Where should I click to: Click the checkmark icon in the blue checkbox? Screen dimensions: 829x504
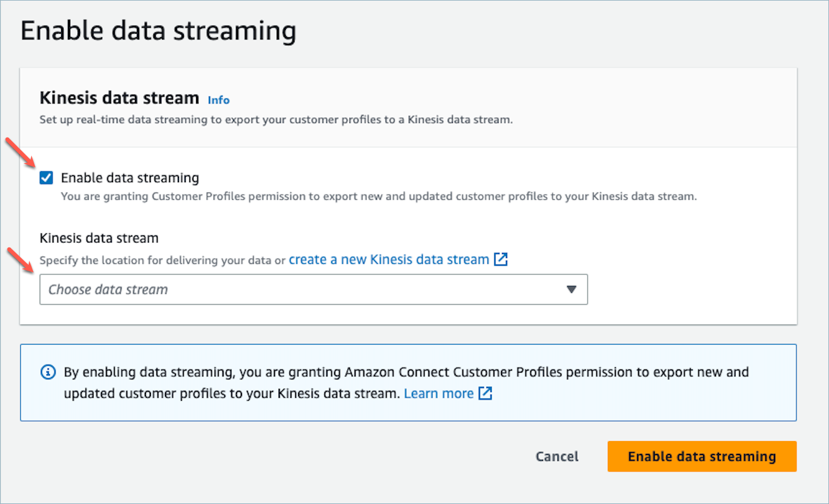[x=46, y=177]
